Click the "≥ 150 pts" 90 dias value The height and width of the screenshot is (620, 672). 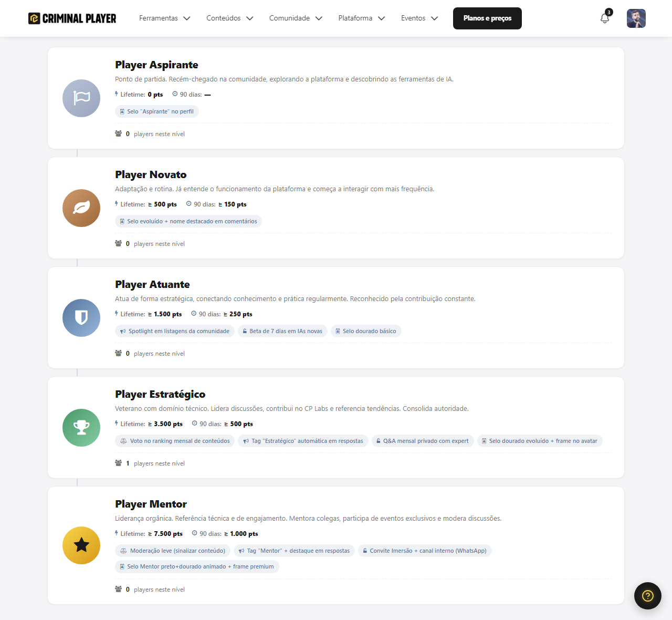click(233, 204)
